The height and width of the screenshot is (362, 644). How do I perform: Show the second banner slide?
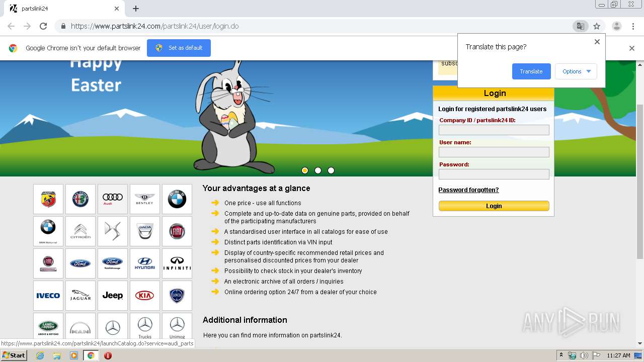pos(318,170)
